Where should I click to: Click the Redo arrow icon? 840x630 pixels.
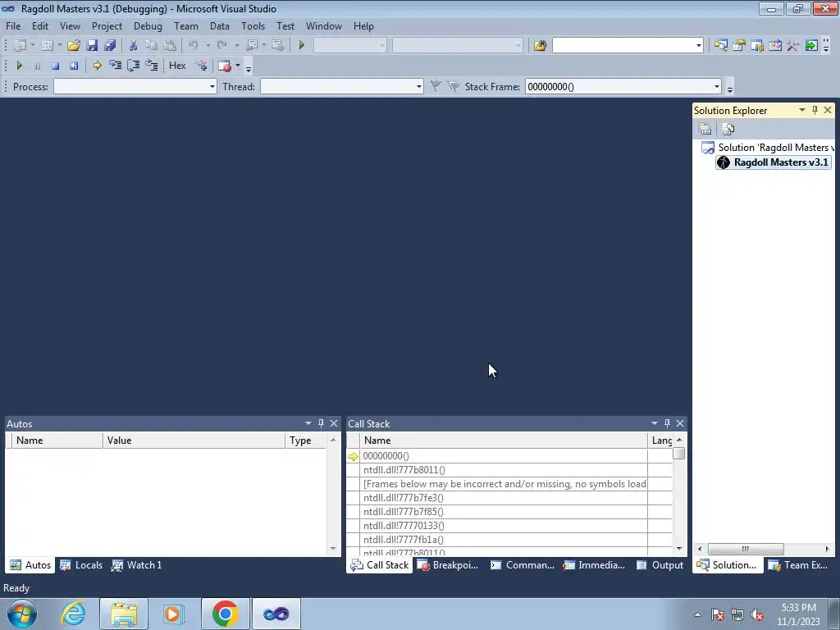click(221, 46)
